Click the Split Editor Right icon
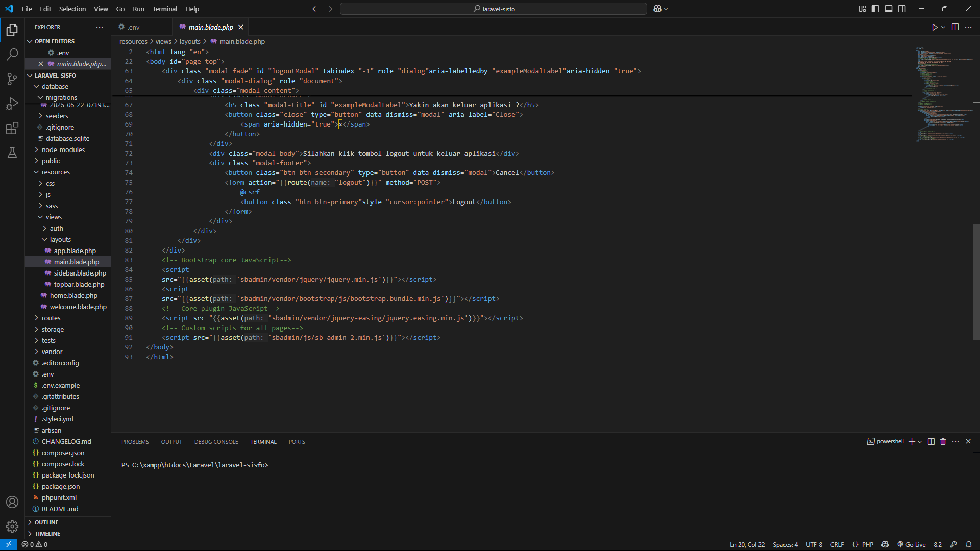This screenshot has height=551, width=980. (955, 27)
